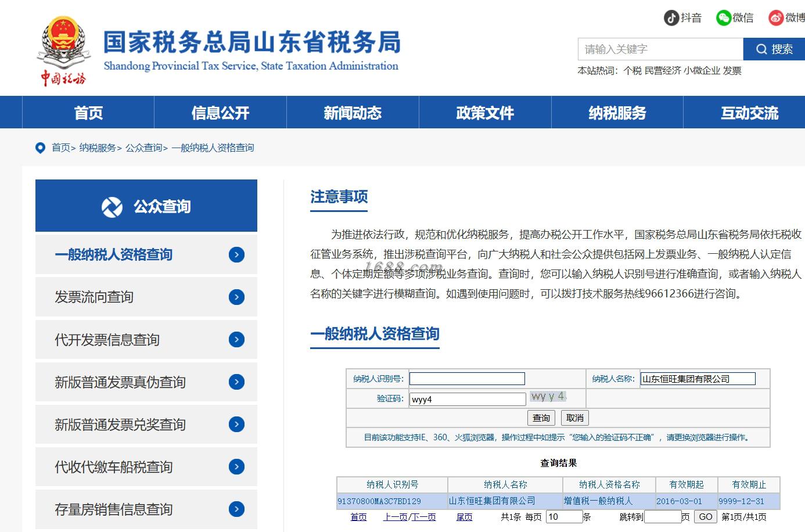Click arrow icon beside 存量房销售信息查询
Viewport: 805px width, 532px height.
pos(236,509)
